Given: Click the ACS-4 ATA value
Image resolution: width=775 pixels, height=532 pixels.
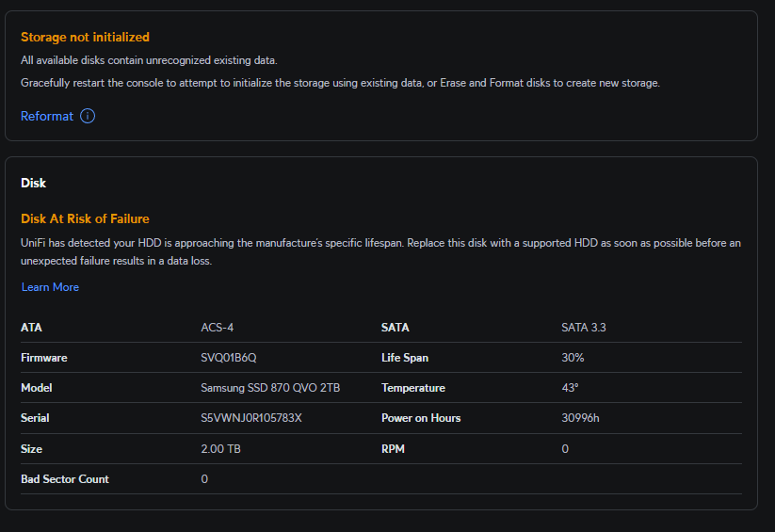Looking at the screenshot, I should 218,328.
